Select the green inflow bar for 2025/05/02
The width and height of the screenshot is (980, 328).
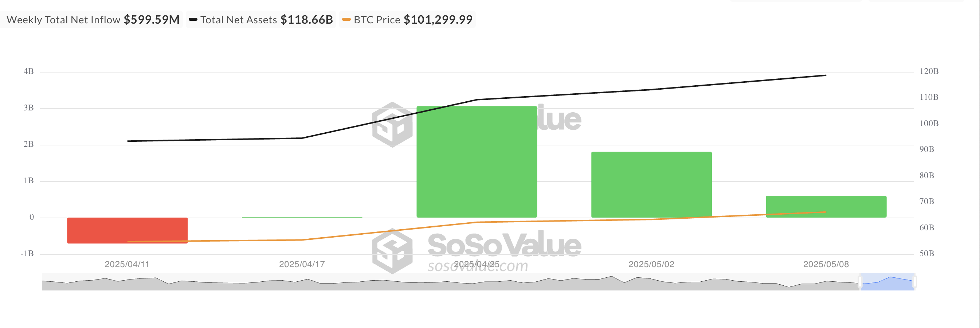coord(651,184)
